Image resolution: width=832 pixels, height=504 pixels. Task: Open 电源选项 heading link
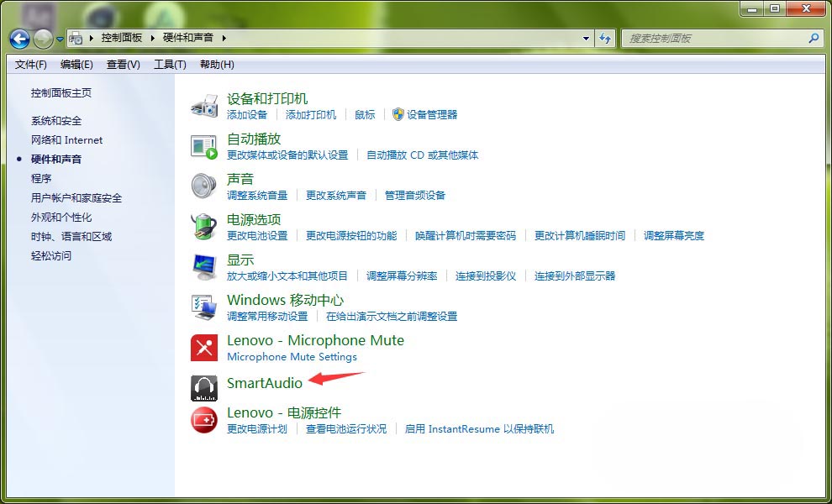(x=254, y=219)
